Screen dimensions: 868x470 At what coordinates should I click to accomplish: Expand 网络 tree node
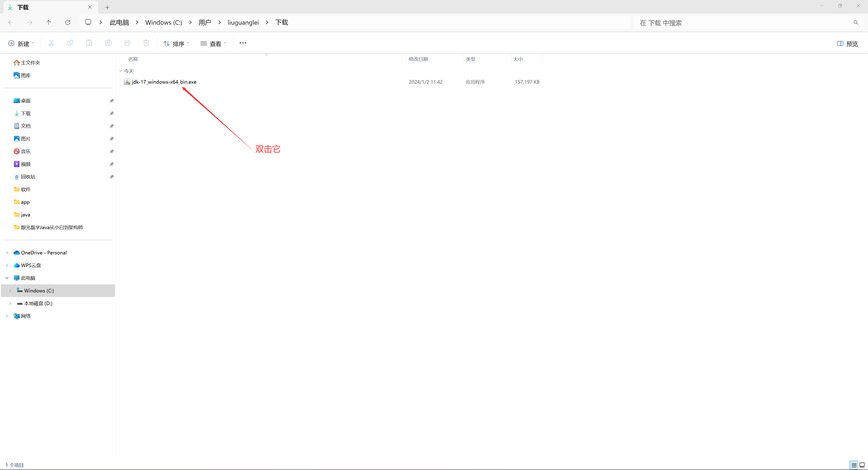click(7, 316)
